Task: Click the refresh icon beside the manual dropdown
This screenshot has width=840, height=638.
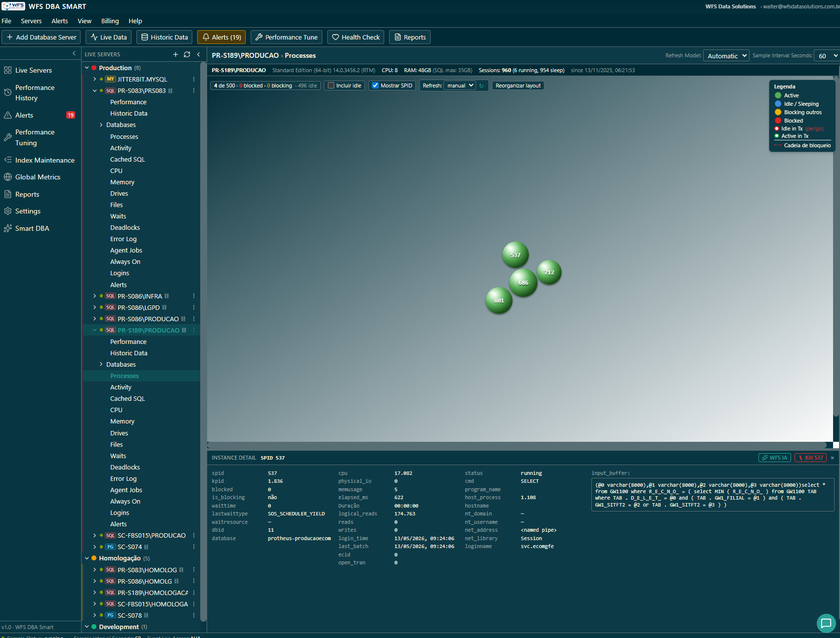Action: (x=482, y=85)
